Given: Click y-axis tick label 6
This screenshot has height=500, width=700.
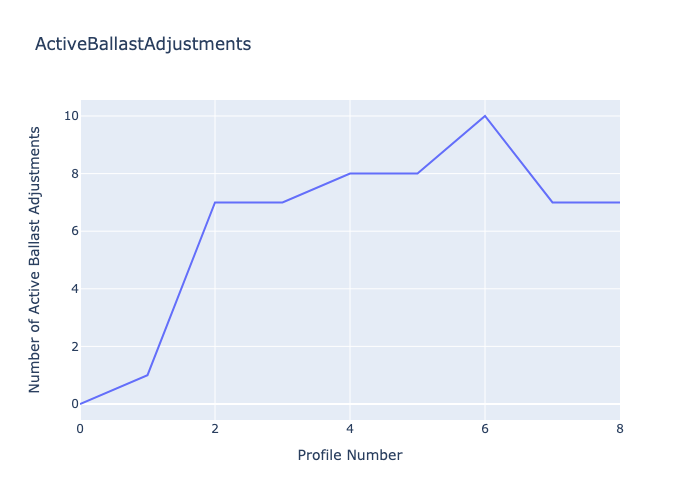Looking at the screenshot, I should [75, 231].
